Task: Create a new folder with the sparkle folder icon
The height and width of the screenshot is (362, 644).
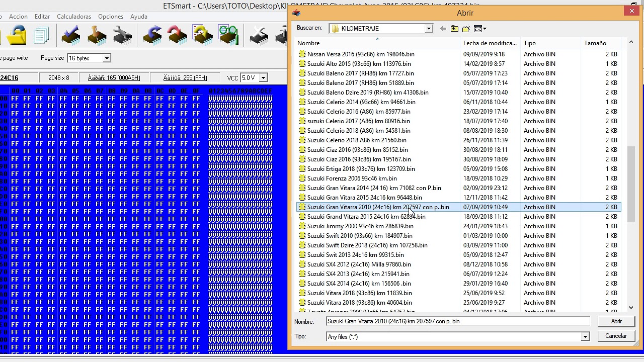Action: coord(466,29)
